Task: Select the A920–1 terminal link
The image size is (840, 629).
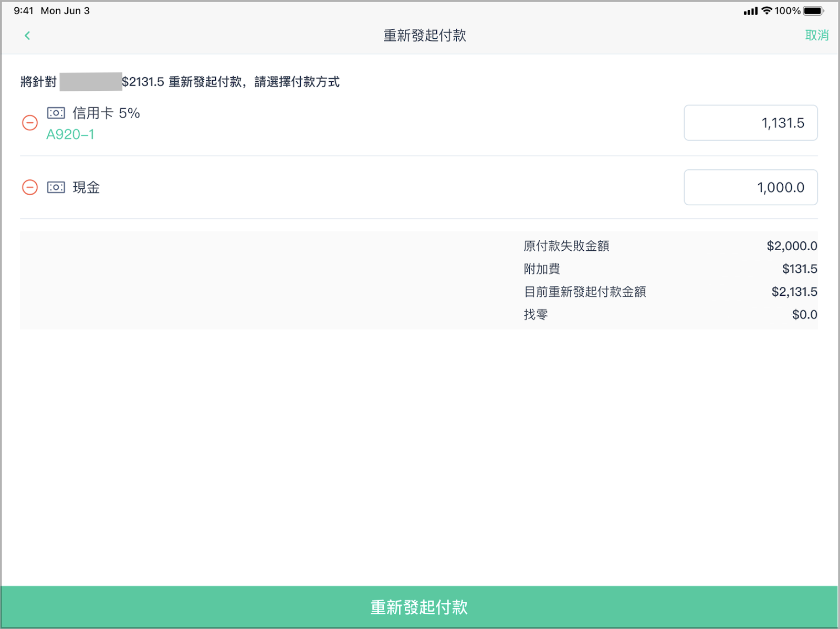Action: [x=70, y=134]
